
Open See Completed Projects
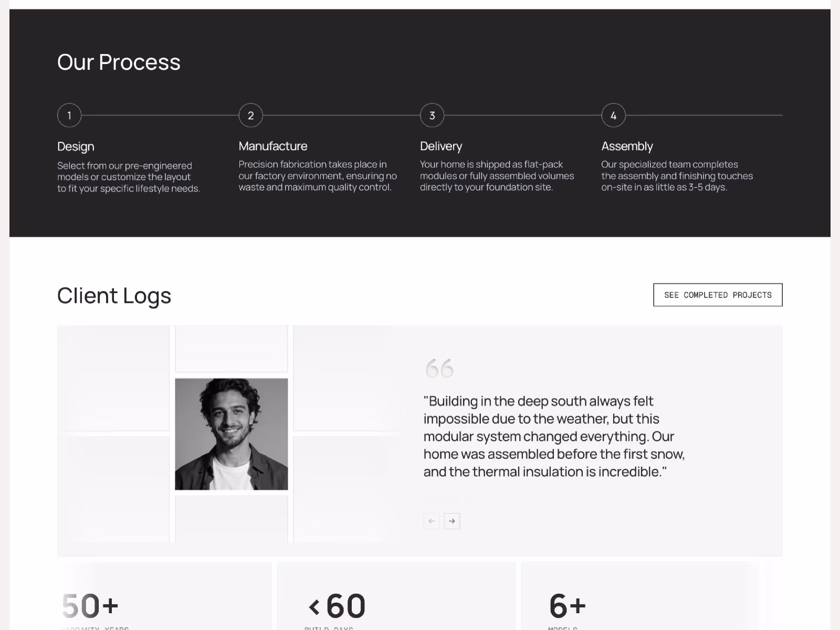click(718, 295)
